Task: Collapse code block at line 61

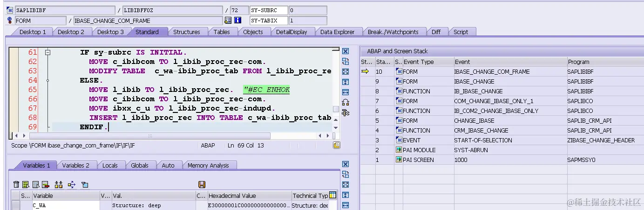Action: (47, 52)
